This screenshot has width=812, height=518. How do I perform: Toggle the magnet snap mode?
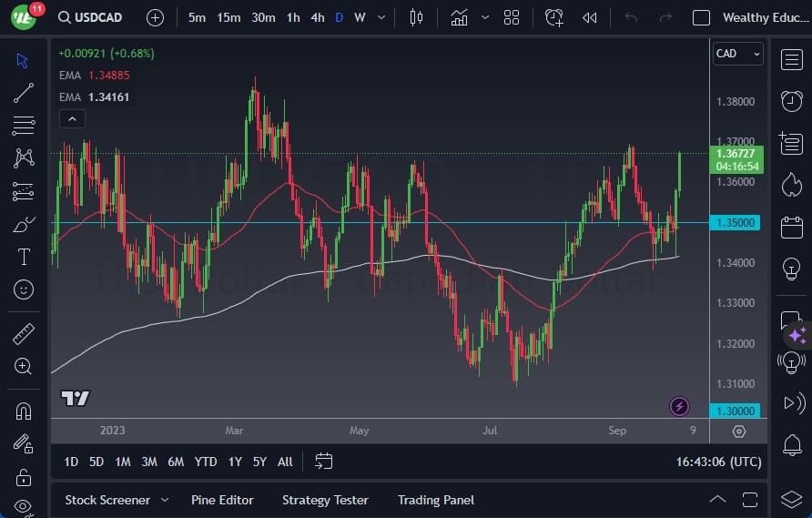pos(24,411)
